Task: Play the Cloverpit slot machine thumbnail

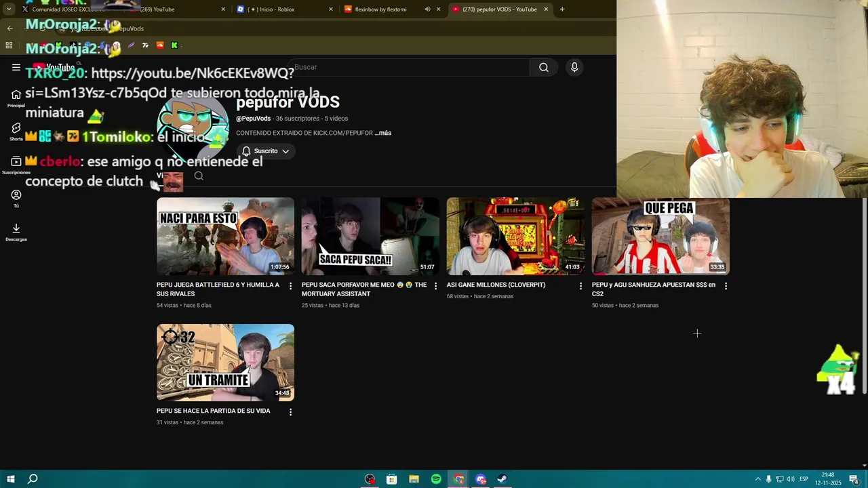Action: click(515, 236)
